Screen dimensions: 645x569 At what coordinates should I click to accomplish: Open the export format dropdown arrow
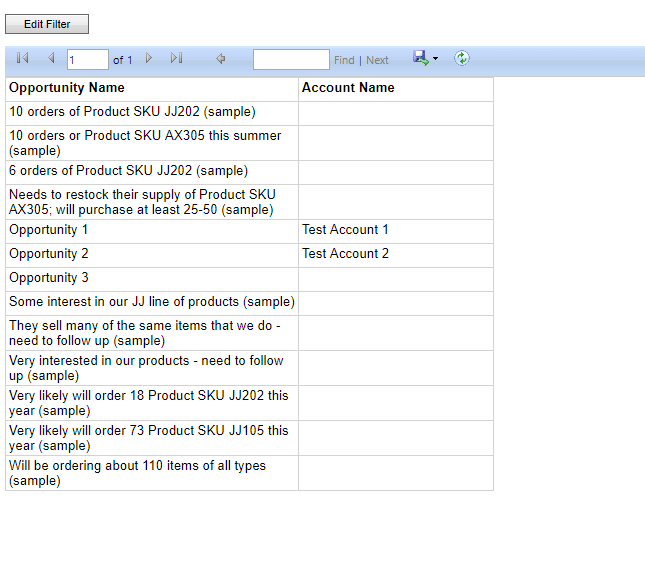[436, 58]
